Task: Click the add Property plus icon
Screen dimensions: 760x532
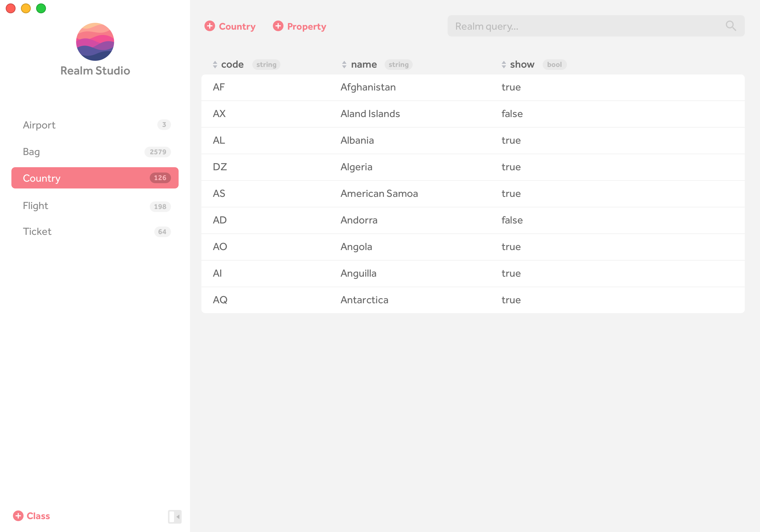Action: pyautogui.click(x=278, y=26)
